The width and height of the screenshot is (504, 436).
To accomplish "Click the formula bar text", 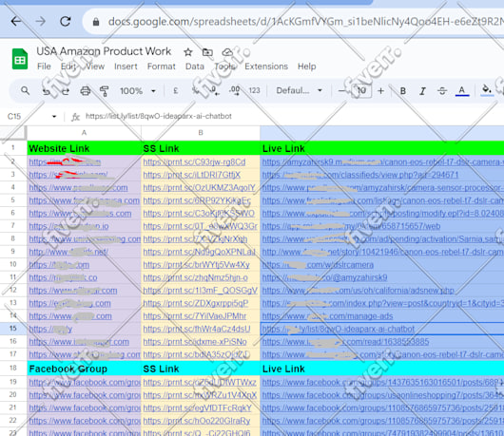I will [159, 116].
